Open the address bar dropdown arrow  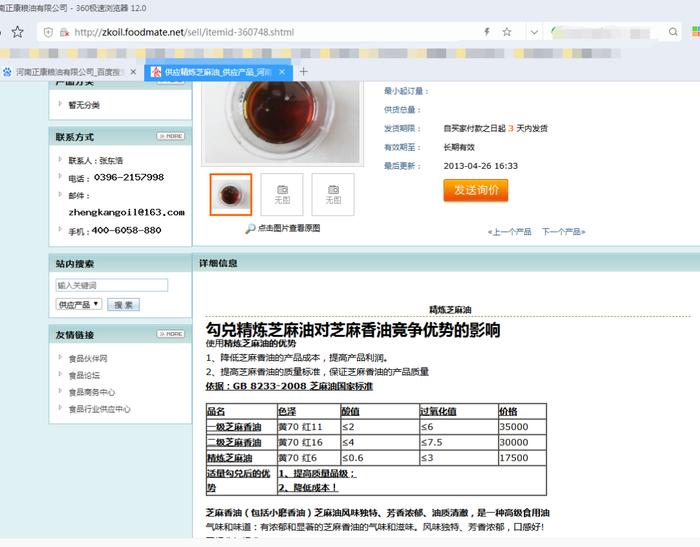tap(534, 32)
